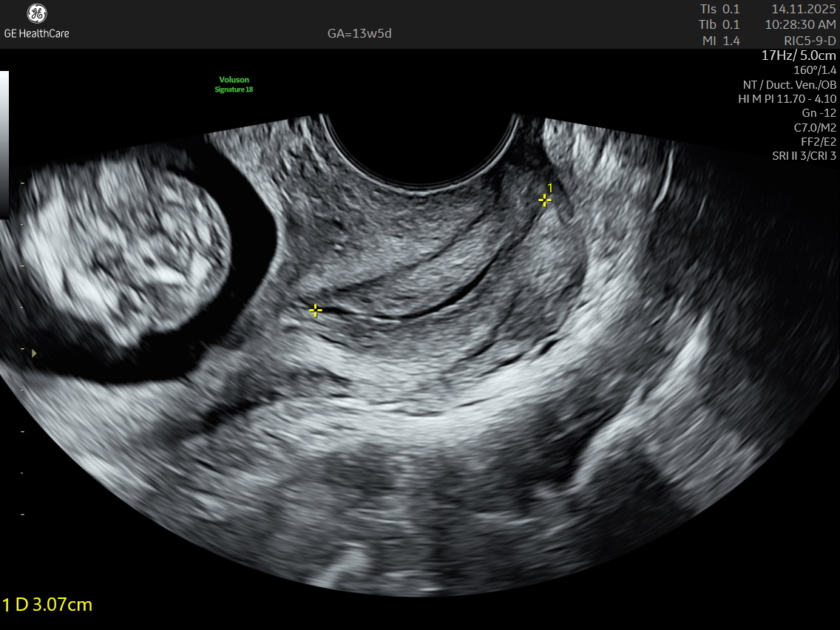Click the 10:28:30 AM timestamp

pyautogui.click(x=800, y=25)
